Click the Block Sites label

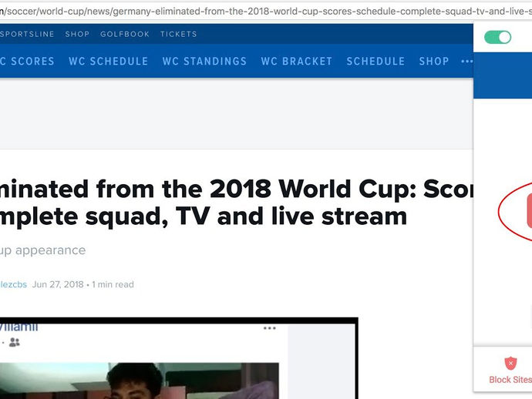[x=510, y=380]
